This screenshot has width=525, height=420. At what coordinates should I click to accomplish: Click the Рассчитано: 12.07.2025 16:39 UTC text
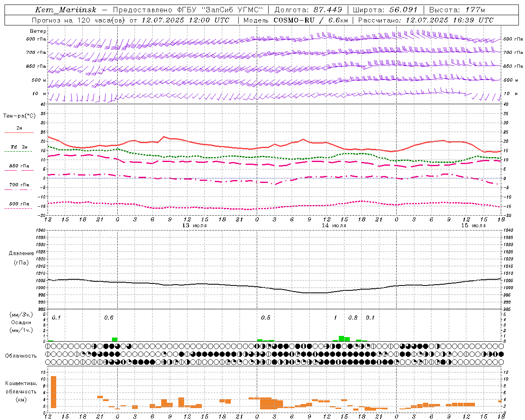pos(426,20)
